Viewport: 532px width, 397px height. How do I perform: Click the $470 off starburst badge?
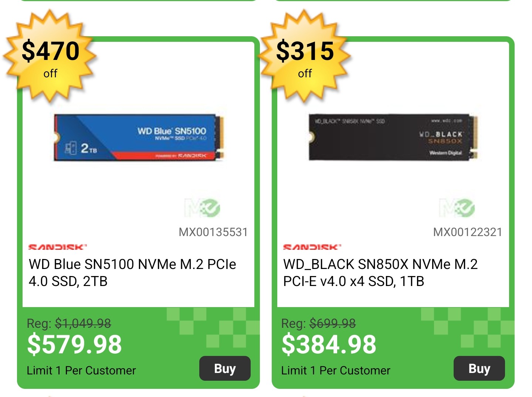50,57
